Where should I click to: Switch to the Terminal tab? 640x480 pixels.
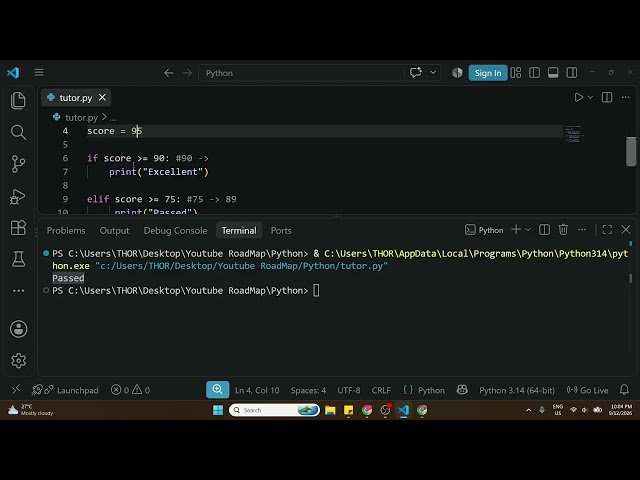239,231
